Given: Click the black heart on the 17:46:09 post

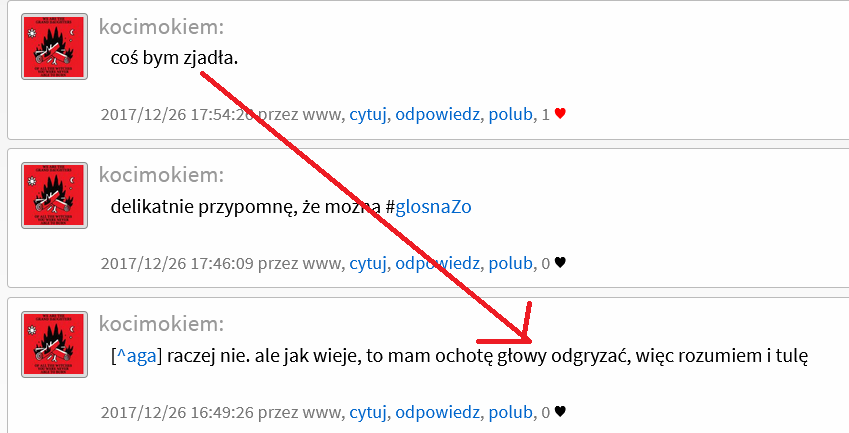Looking at the screenshot, I should coord(560,264).
